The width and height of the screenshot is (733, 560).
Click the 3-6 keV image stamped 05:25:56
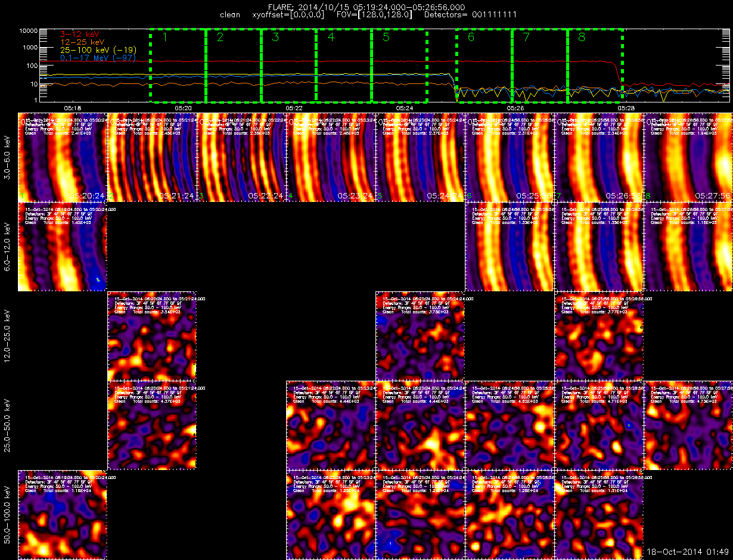click(510, 157)
